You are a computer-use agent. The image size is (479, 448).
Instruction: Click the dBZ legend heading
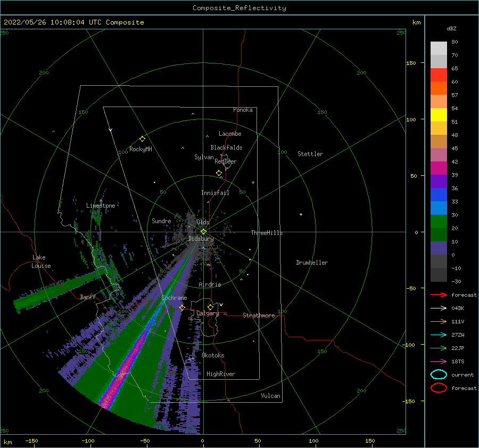pyautogui.click(x=451, y=28)
